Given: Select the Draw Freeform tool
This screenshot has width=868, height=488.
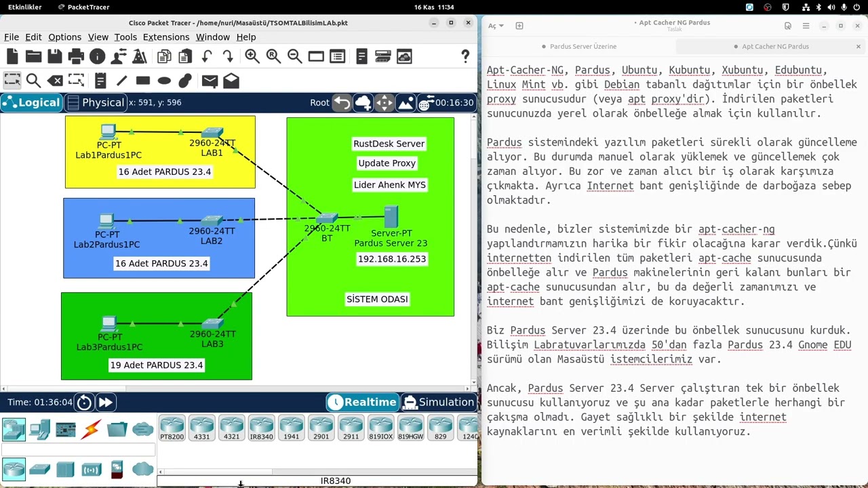Looking at the screenshot, I should [x=185, y=81].
